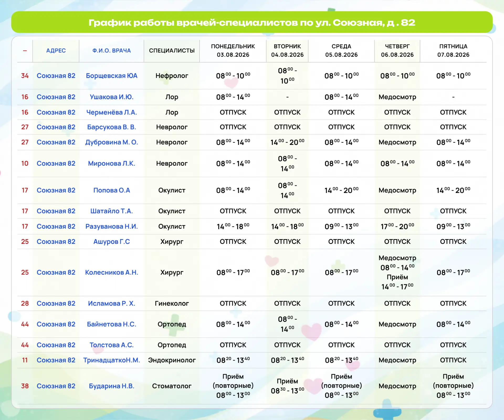Viewport: 504px width, 420px height.
Task: Click the "Стоматолог" specialty cell
Action: [x=172, y=386]
